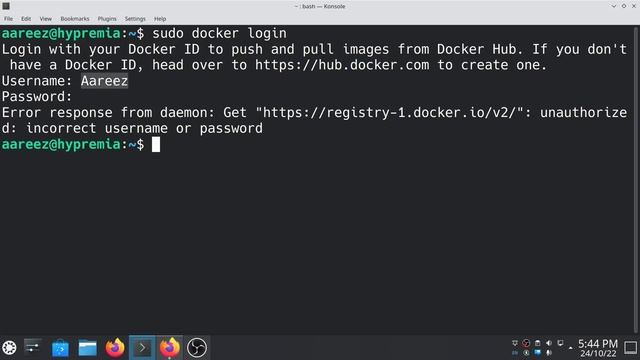
Task: Click the Konsole window icon in title bar
Action: (x=6, y=6)
